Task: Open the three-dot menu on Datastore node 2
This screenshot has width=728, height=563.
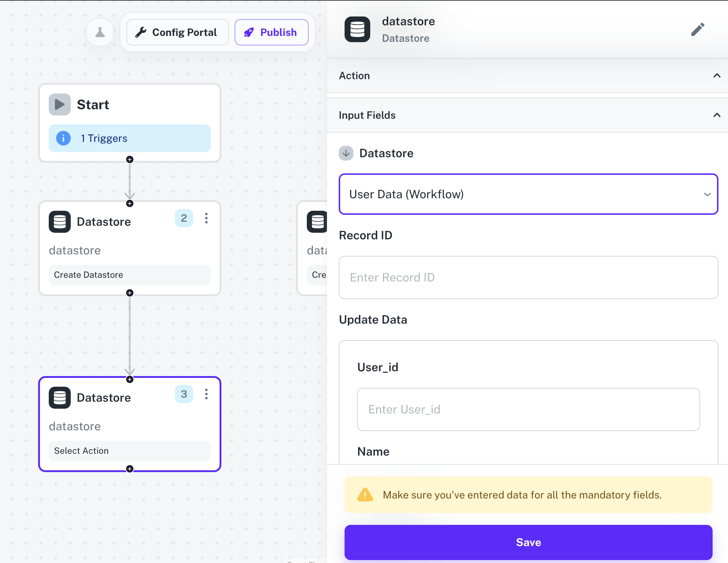Action: 206,218
